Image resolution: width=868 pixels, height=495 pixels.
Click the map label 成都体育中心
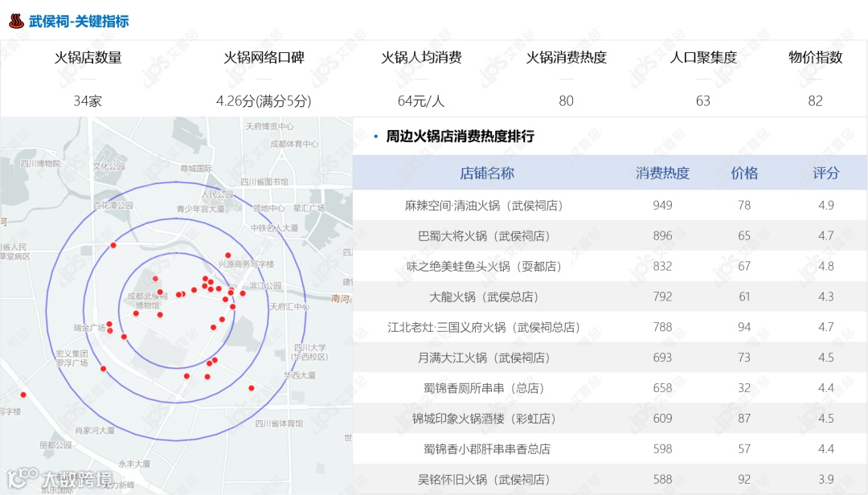[x=294, y=144]
